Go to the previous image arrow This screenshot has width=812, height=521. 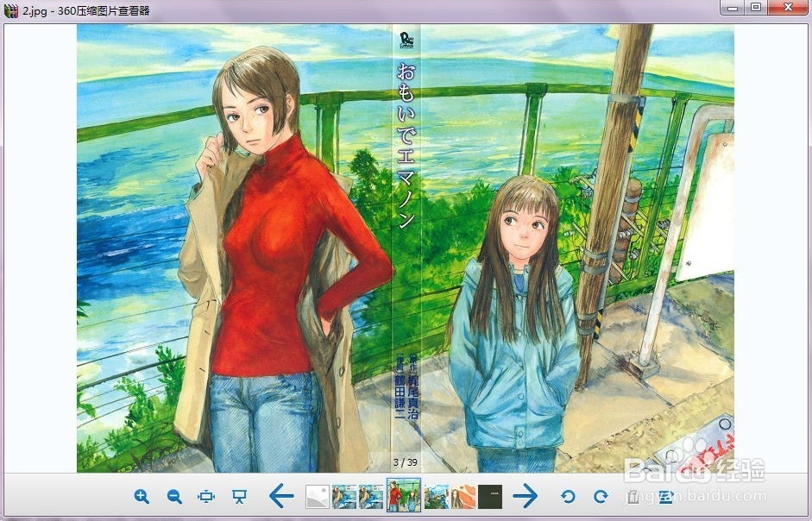click(x=281, y=496)
